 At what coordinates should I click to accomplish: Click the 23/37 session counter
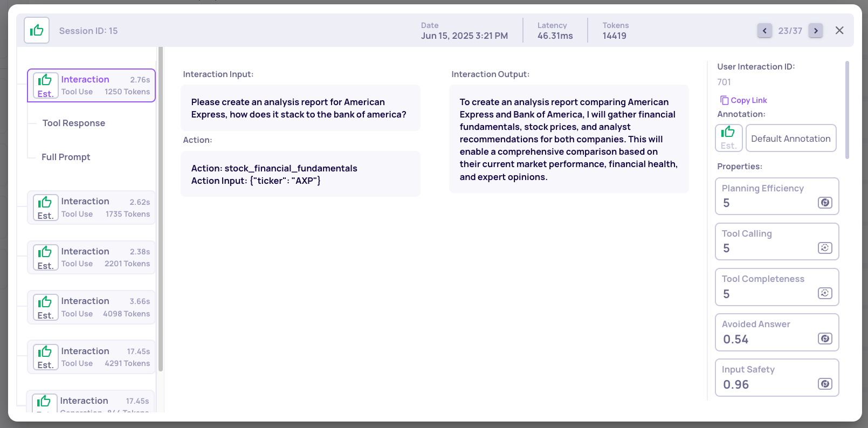pyautogui.click(x=790, y=31)
